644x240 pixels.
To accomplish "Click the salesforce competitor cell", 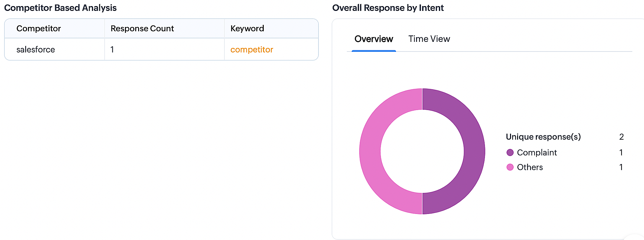I will (36, 50).
